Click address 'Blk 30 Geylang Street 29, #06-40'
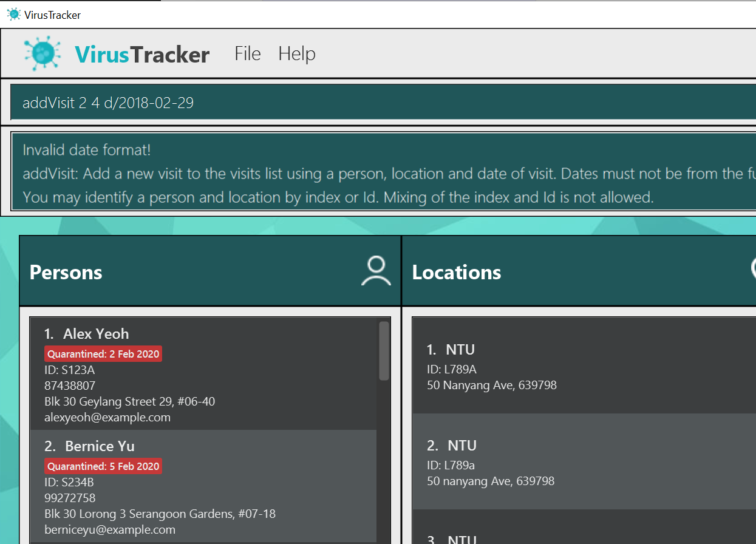The height and width of the screenshot is (544, 756). (x=129, y=401)
